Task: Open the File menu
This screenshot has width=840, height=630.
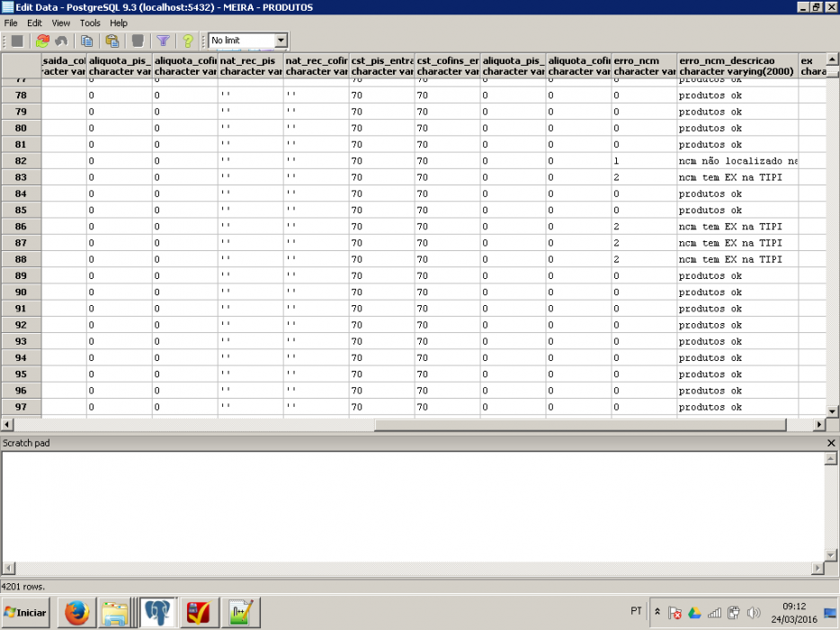Action: 11,23
